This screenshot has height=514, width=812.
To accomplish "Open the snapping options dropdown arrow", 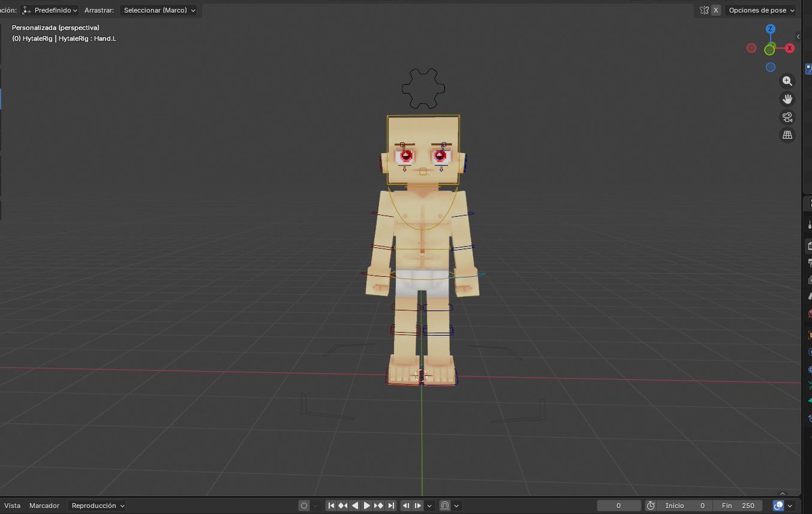I will tap(457, 505).
